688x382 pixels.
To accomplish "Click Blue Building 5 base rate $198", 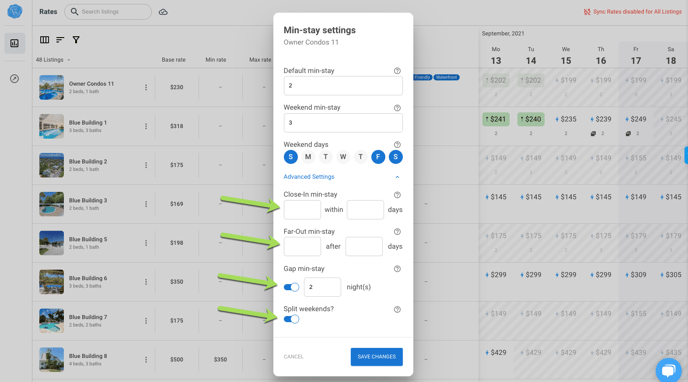I will [177, 243].
